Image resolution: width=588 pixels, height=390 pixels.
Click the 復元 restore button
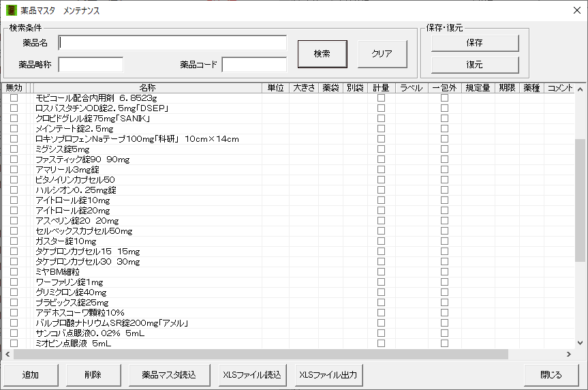point(474,65)
